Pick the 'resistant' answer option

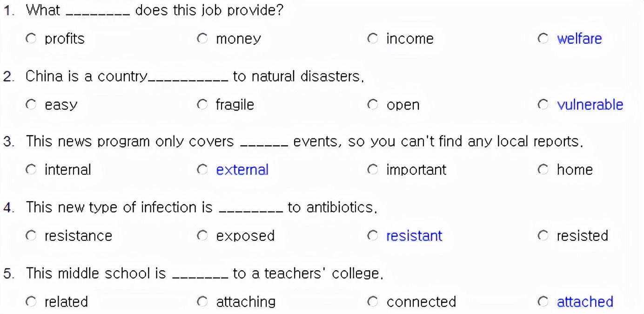[x=372, y=236]
